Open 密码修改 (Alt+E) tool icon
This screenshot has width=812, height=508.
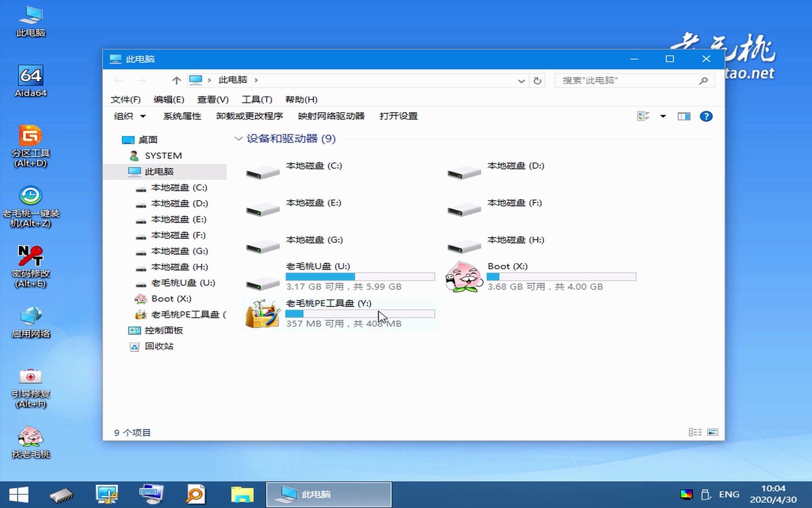tap(30, 267)
